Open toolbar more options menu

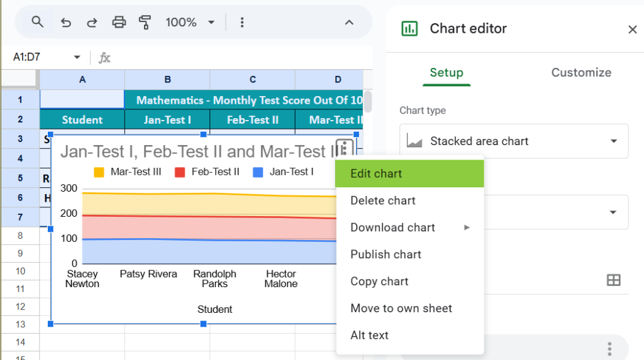[242, 22]
